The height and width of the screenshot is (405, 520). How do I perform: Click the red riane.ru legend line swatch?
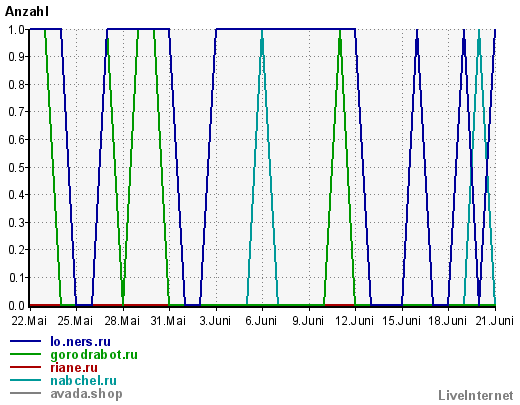tap(25, 367)
